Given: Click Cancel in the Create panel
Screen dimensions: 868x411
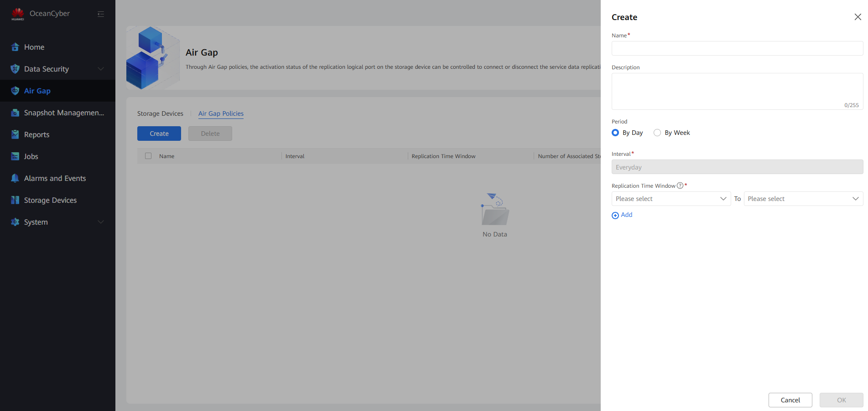Looking at the screenshot, I should pos(790,400).
